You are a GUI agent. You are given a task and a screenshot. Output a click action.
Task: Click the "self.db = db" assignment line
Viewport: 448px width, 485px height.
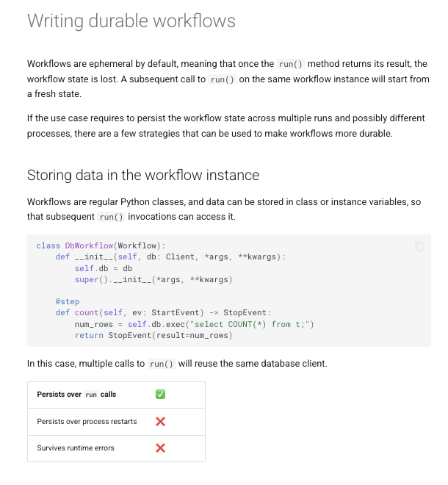pyautogui.click(x=103, y=268)
